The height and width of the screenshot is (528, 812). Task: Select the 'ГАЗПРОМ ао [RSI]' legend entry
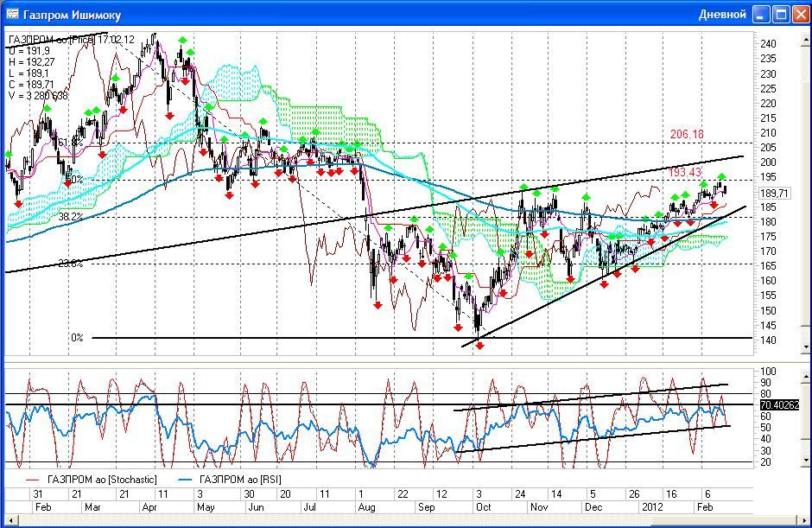[230, 480]
